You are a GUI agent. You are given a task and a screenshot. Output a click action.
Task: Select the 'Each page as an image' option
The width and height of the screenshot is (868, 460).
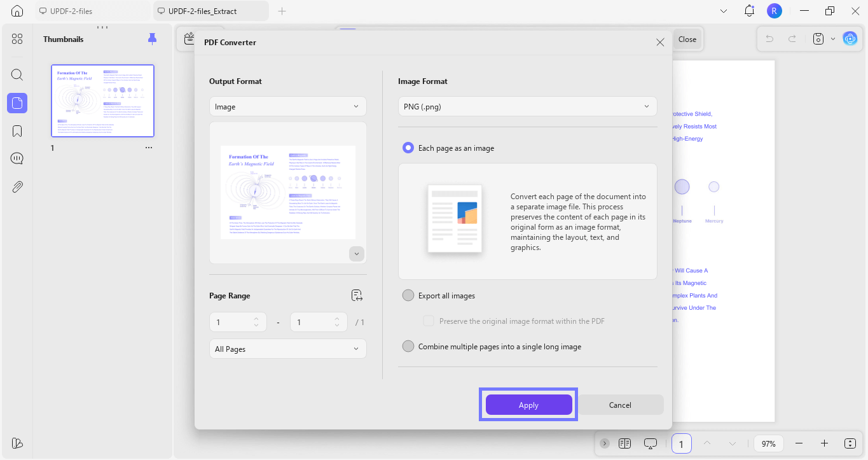point(408,148)
